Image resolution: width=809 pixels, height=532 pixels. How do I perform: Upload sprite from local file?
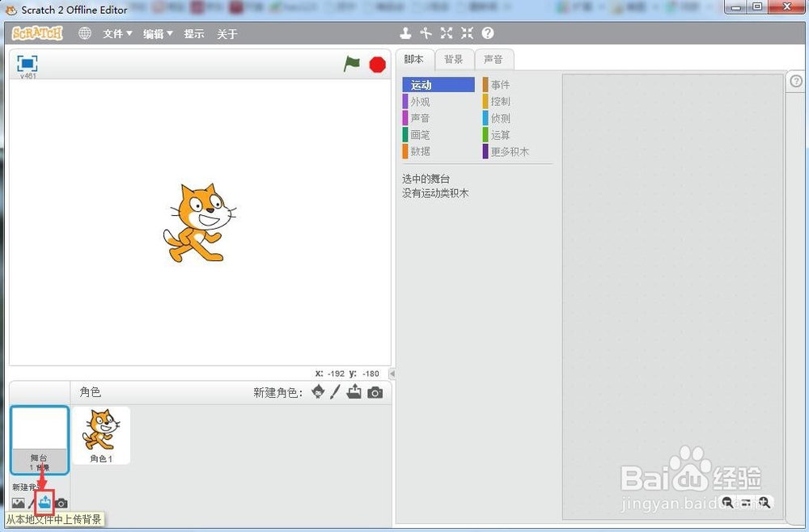[x=354, y=392]
